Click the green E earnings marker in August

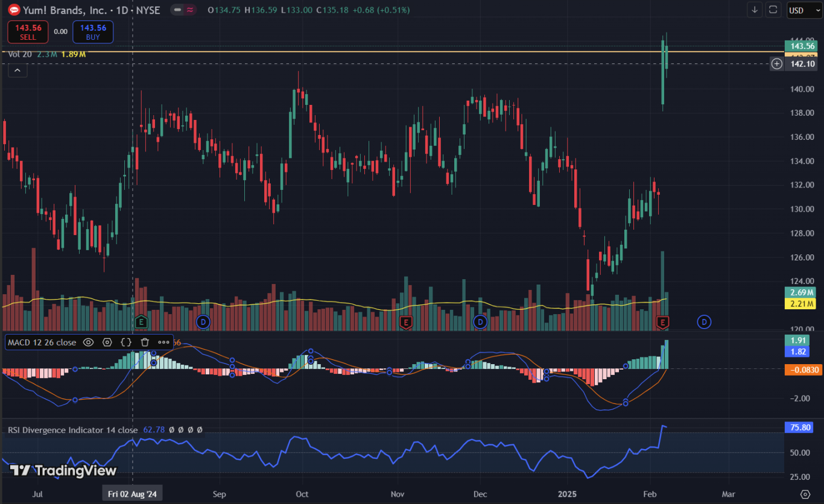coord(141,322)
